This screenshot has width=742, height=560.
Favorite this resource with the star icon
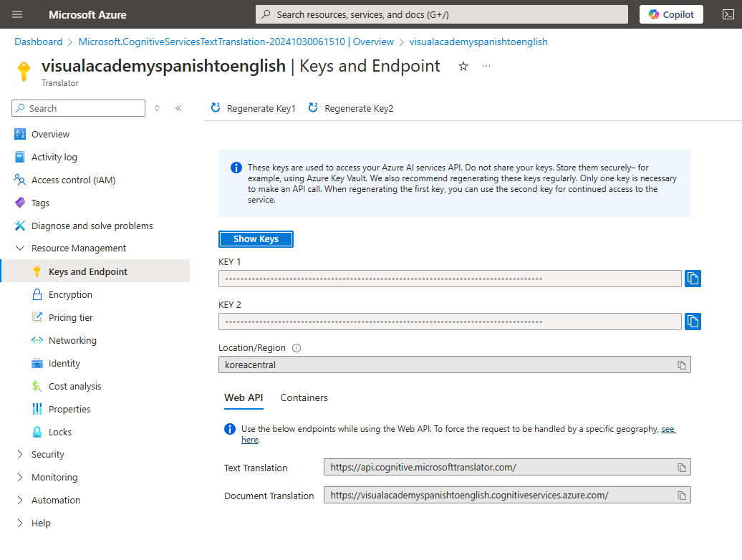pos(463,66)
